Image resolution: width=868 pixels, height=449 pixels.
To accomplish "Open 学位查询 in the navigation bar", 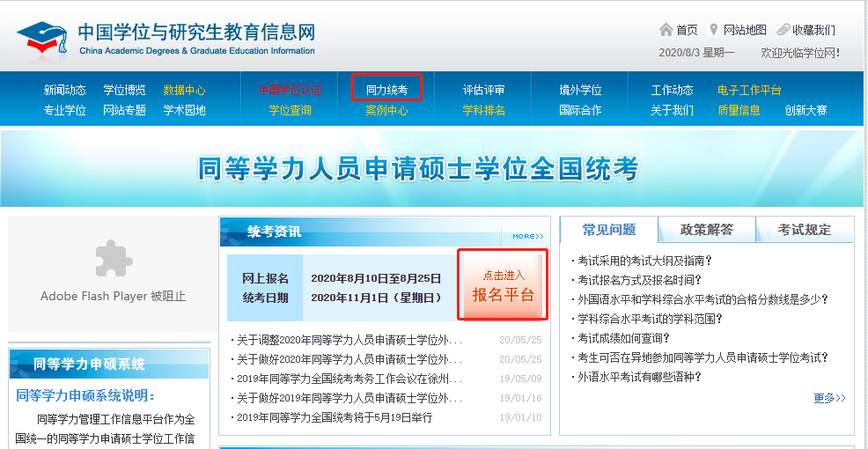I will point(290,110).
